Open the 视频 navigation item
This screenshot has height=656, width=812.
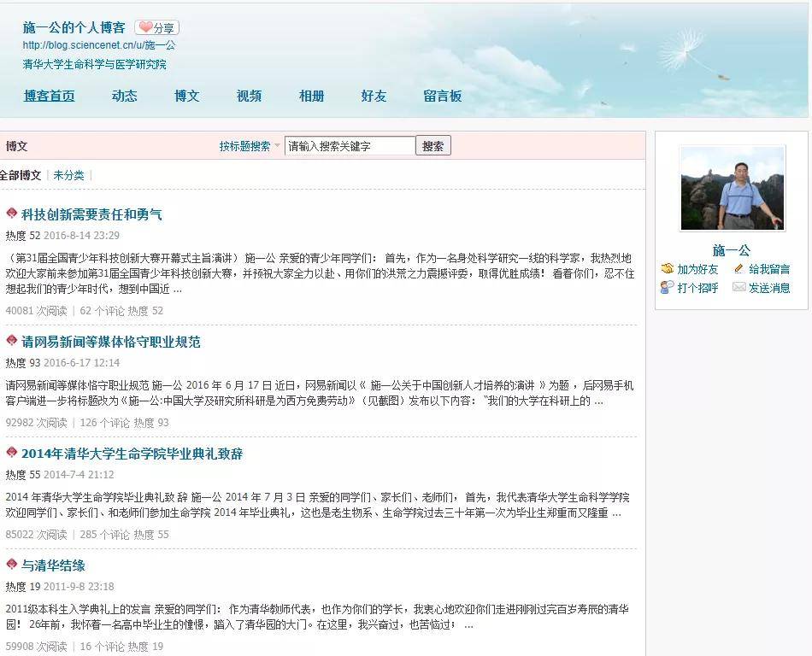[249, 96]
